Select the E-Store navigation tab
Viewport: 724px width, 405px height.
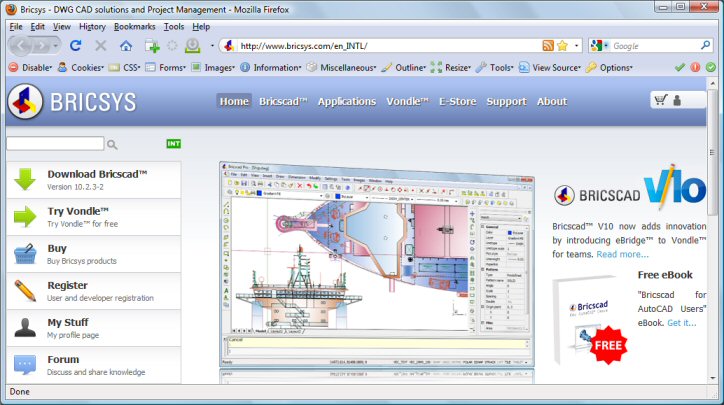pyautogui.click(x=458, y=101)
